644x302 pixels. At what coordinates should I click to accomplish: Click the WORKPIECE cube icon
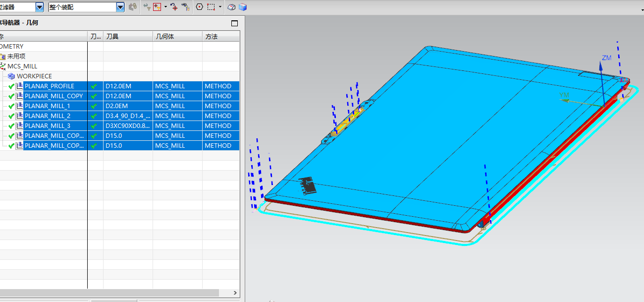(x=11, y=76)
